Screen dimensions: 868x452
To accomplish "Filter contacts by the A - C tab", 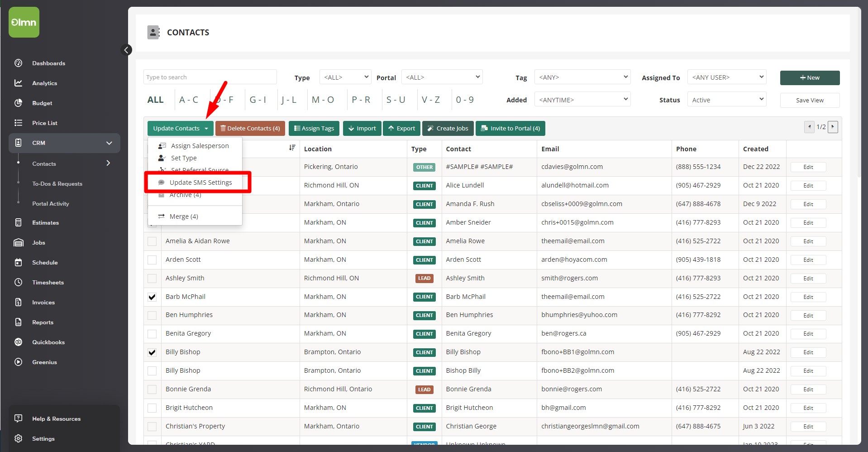I will (x=189, y=100).
